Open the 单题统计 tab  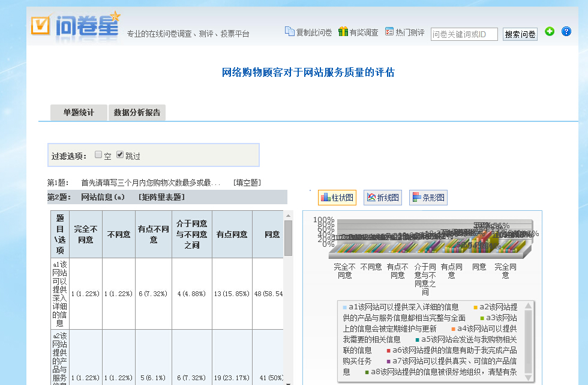coord(79,112)
